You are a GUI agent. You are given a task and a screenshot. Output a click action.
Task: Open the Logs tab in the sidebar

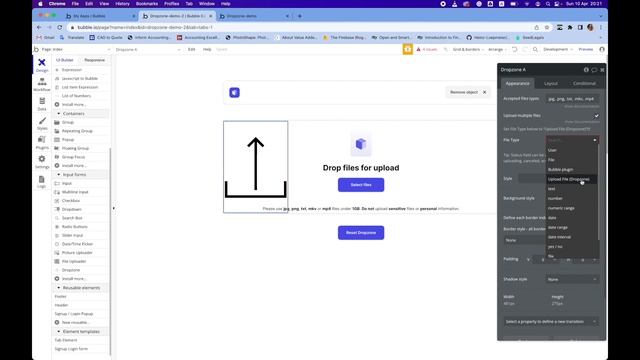(x=42, y=182)
